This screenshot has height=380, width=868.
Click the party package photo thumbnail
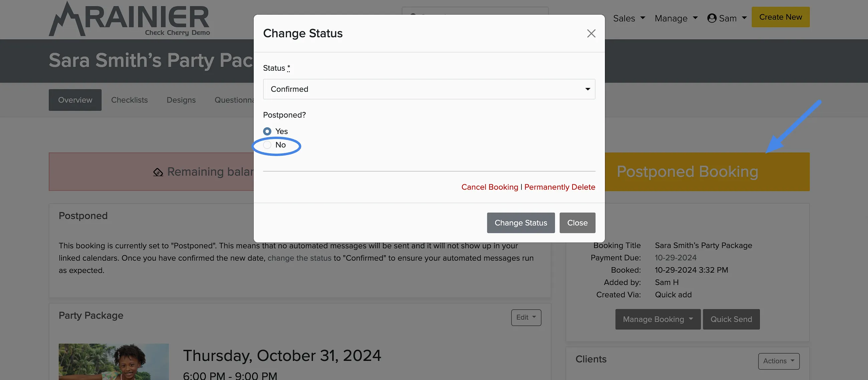click(x=114, y=361)
